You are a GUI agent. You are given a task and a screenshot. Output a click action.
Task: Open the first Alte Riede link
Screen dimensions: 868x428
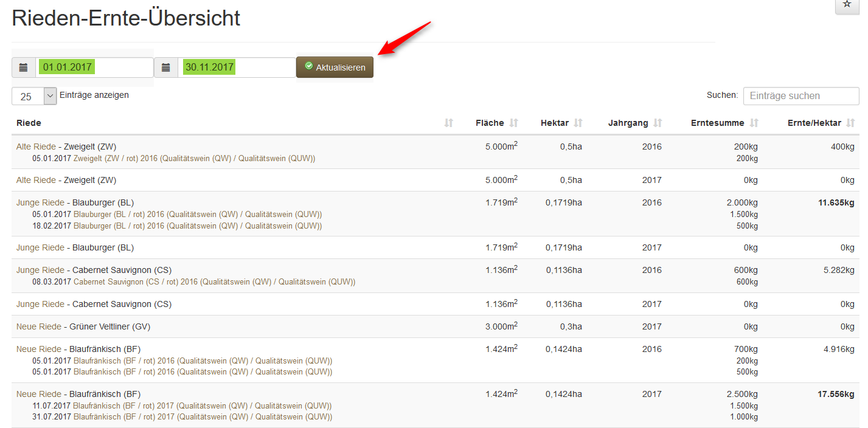[36, 147]
